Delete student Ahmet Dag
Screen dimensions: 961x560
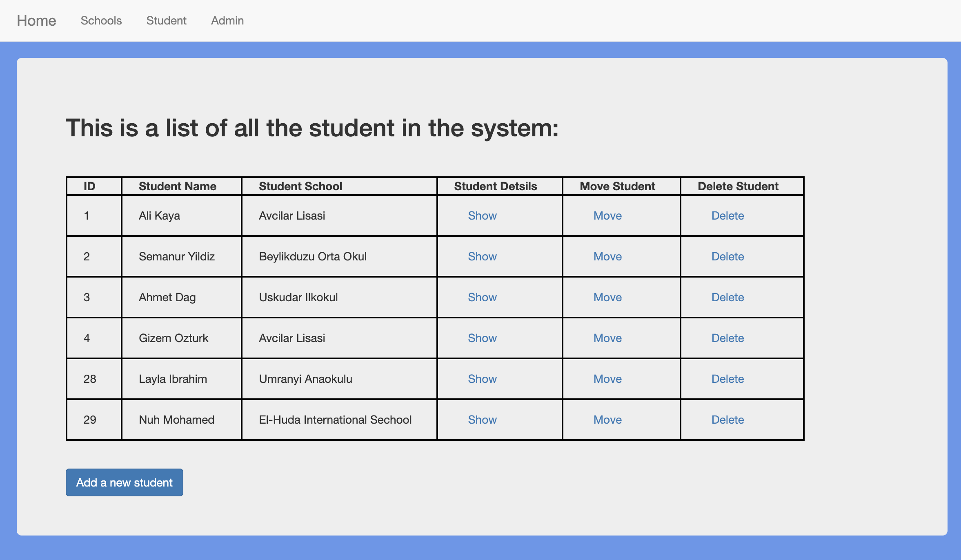point(728,297)
